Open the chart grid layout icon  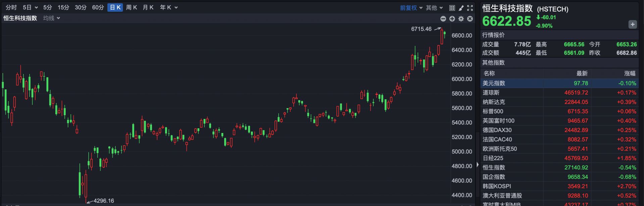click(x=452, y=8)
